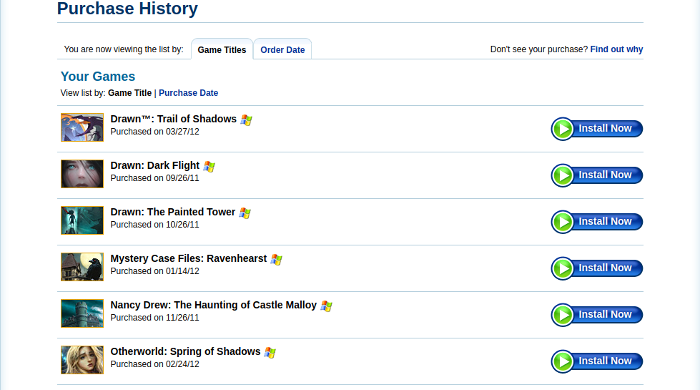The height and width of the screenshot is (390, 700).
Task: Open Otherworld: Spring of Shadows thumbnail
Action: click(82, 360)
